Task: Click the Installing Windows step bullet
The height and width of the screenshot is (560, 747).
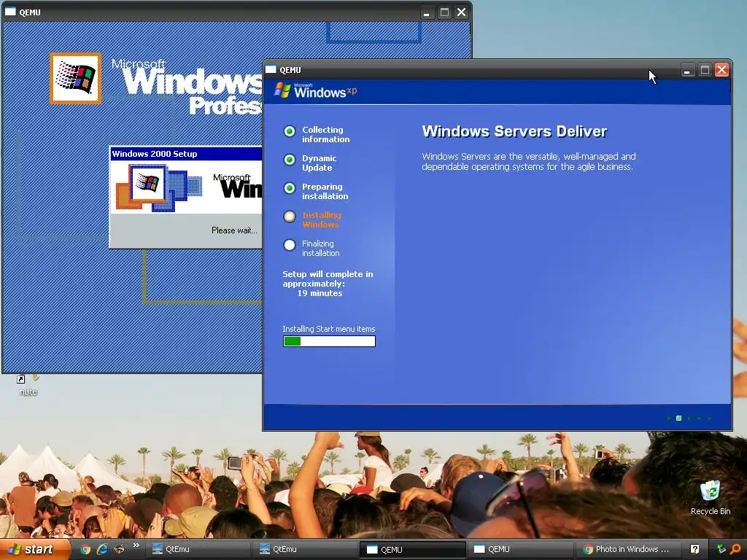Action: (289, 217)
